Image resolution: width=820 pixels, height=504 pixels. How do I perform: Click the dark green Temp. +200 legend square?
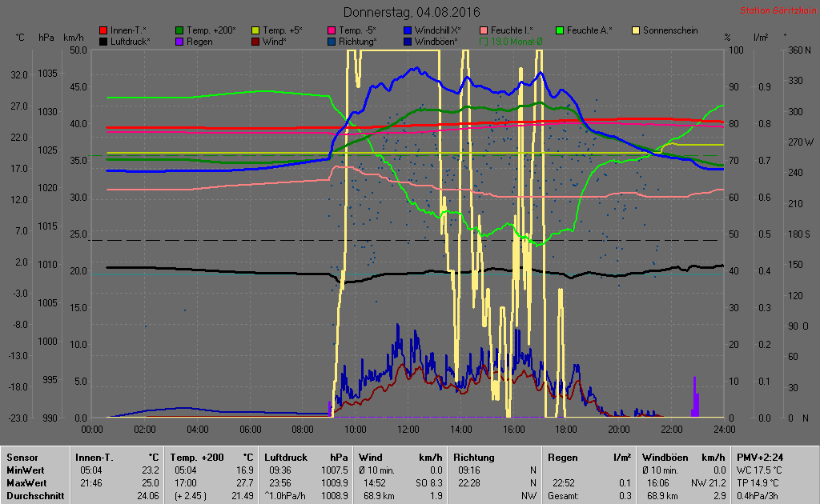179,30
